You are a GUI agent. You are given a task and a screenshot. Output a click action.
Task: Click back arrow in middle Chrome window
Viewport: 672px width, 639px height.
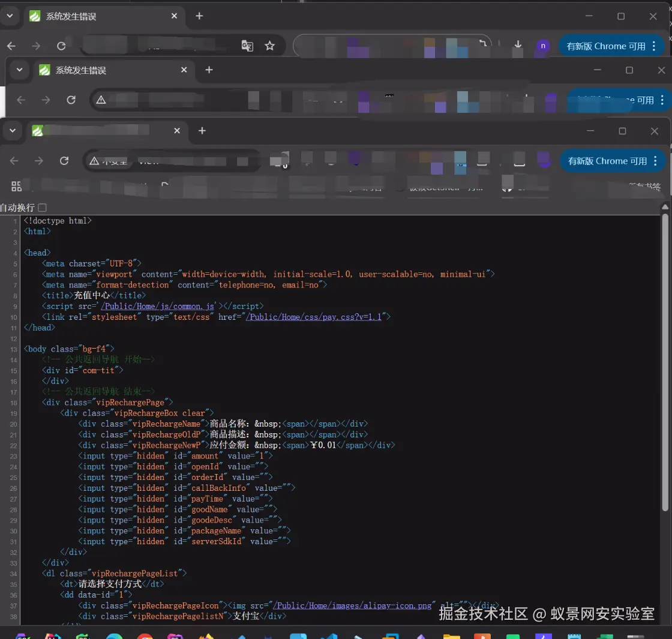coord(21,100)
